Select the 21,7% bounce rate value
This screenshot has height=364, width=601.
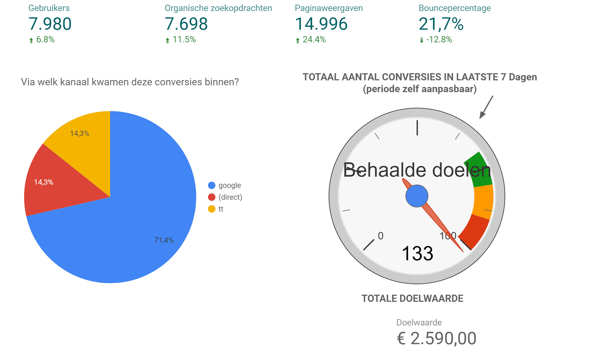441,24
